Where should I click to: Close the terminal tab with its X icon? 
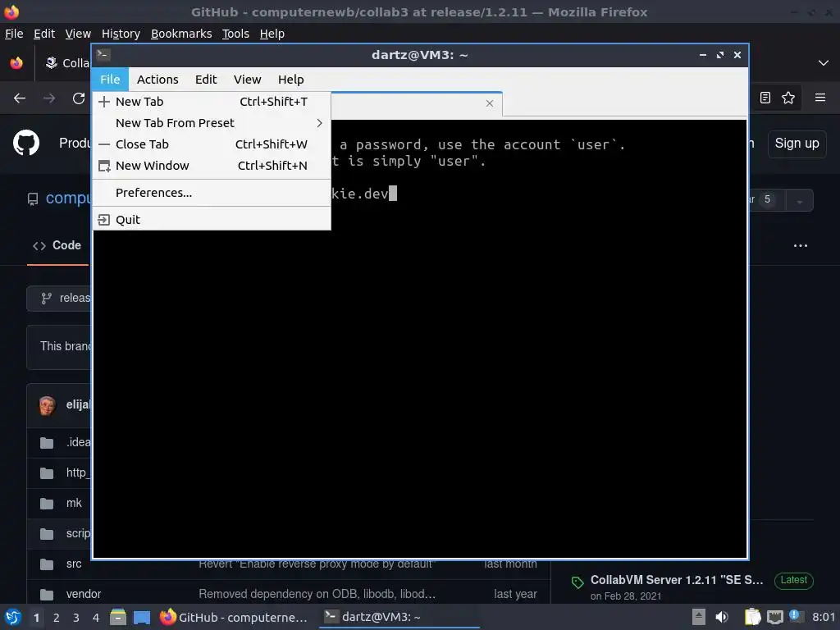coord(490,103)
